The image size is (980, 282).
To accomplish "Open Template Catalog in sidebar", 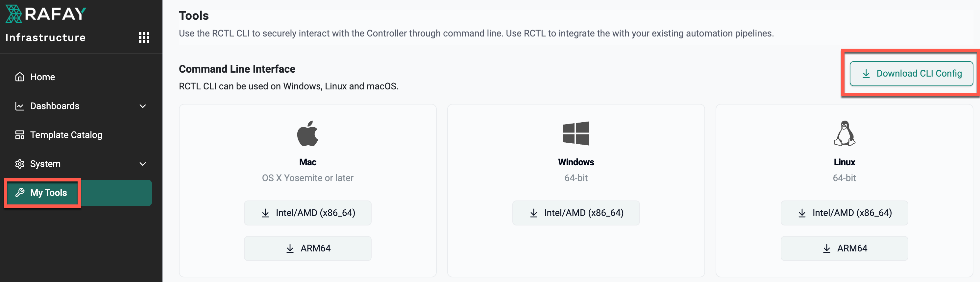I will click(66, 135).
